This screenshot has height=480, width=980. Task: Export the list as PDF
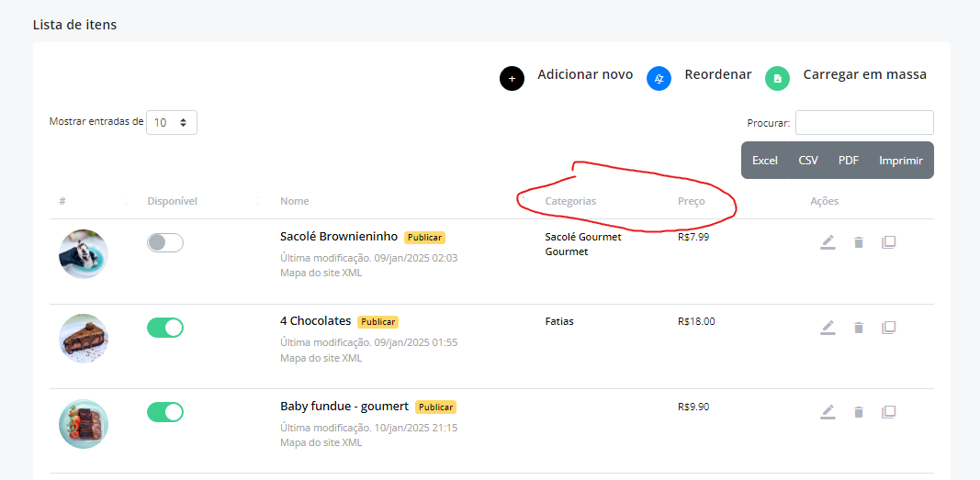[x=848, y=161]
